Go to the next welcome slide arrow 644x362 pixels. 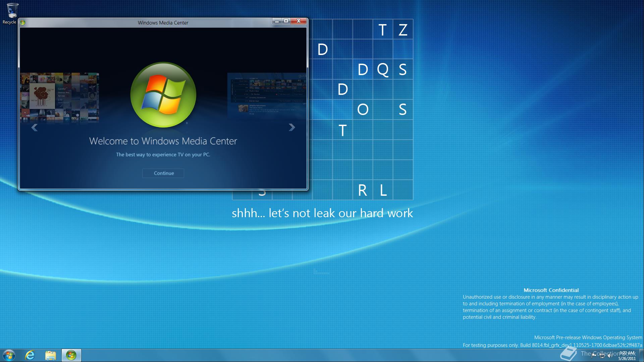pyautogui.click(x=292, y=127)
